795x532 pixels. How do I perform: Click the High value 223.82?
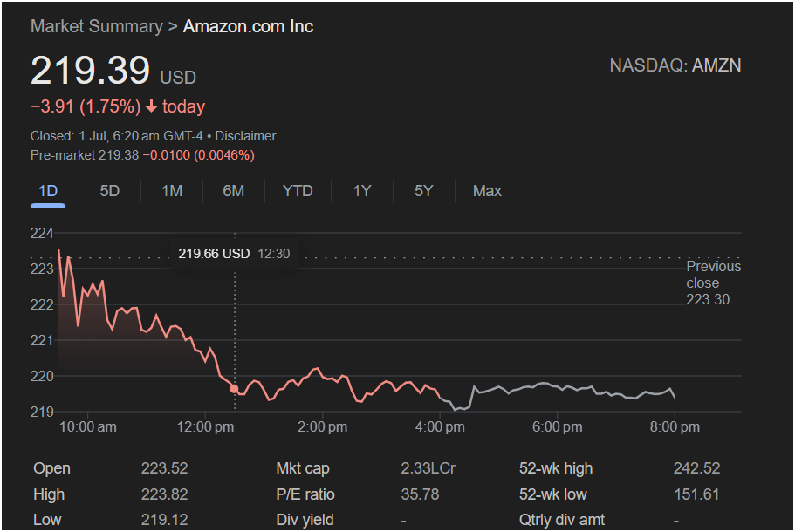point(164,494)
